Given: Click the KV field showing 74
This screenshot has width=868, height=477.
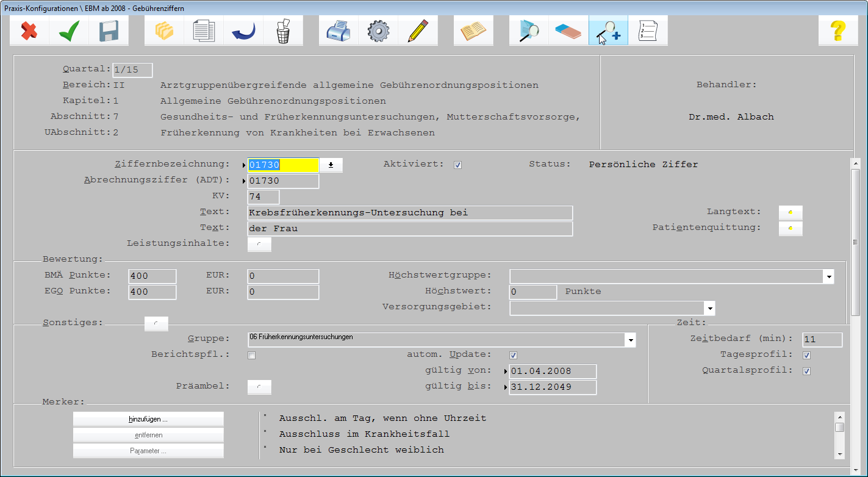Looking at the screenshot, I should point(264,197).
